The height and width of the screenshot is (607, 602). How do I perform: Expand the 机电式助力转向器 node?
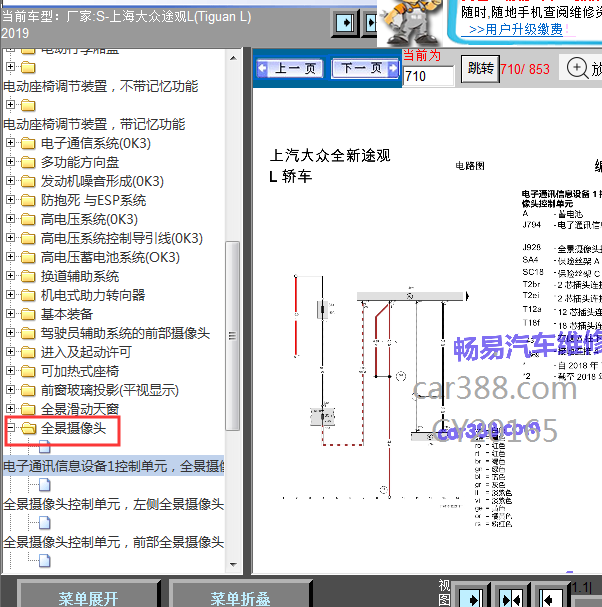[10, 295]
